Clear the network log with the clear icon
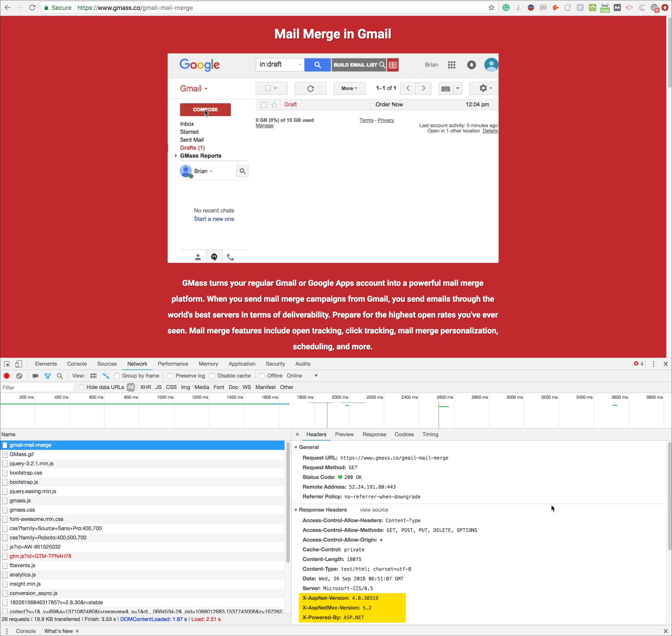672x636 pixels. [x=19, y=376]
